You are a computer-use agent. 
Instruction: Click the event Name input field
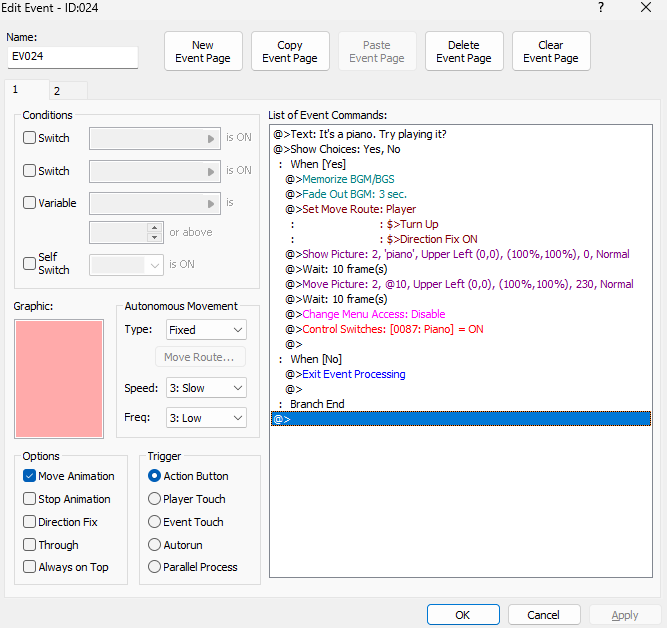(x=72, y=57)
